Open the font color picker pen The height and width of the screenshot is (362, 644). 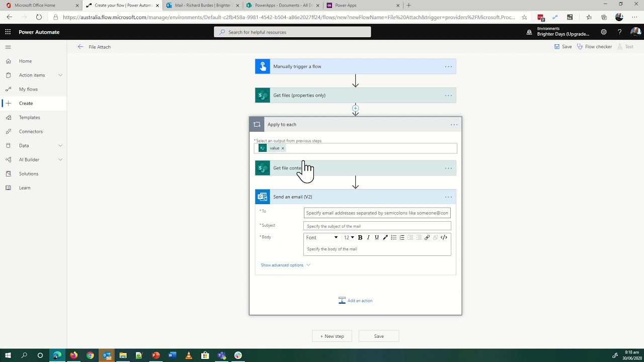coord(385,237)
